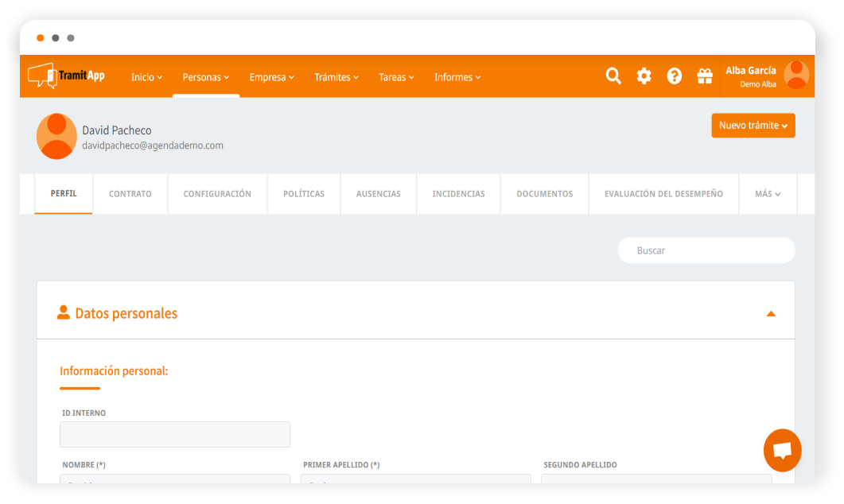Click the Buscar search field
Viewport: 844px width, 504px height.
706,250
